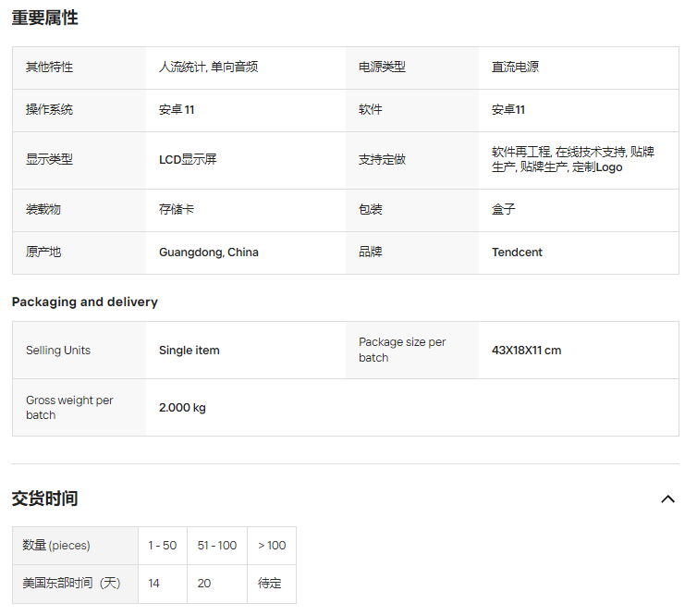Click the 包装 label

[371, 209]
